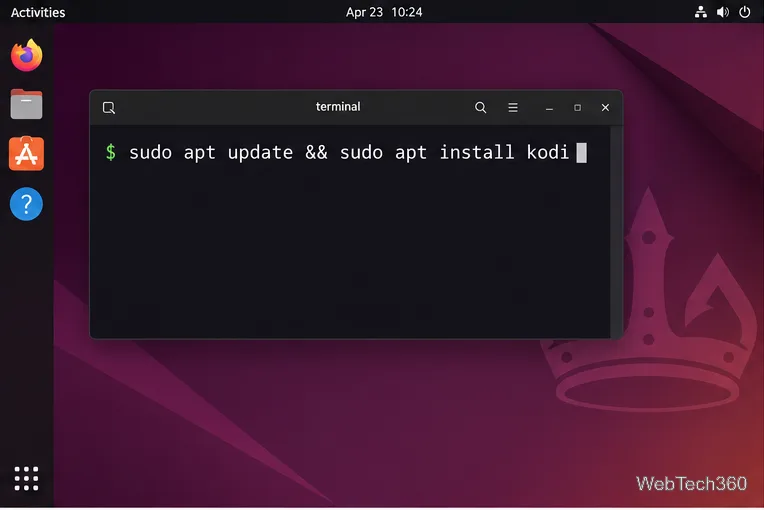
Task: Open the Activities overview
Action: [x=38, y=12]
